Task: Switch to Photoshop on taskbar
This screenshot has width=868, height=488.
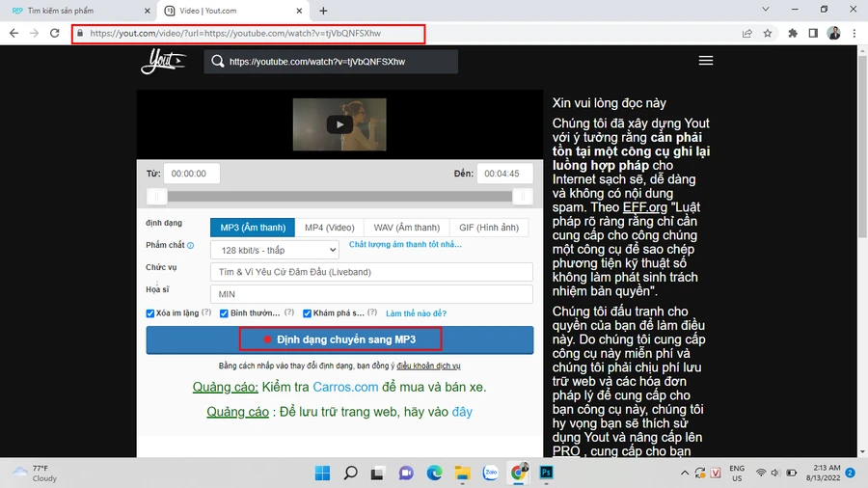Action: pyautogui.click(x=547, y=473)
